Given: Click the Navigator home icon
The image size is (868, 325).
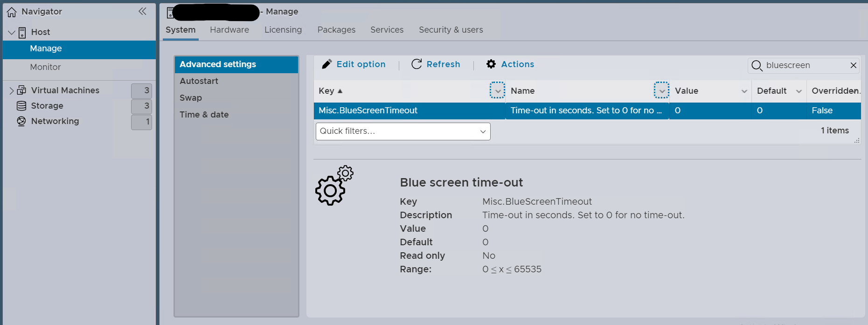Looking at the screenshot, I should [12, 12].
